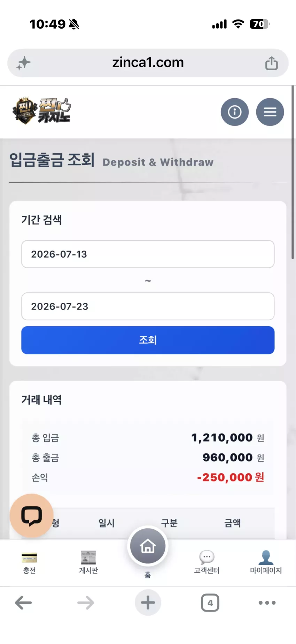This screenshot has height=644, width=296.
Task: Click the blue 조회 search button
Action: click(x=148, y=340)
